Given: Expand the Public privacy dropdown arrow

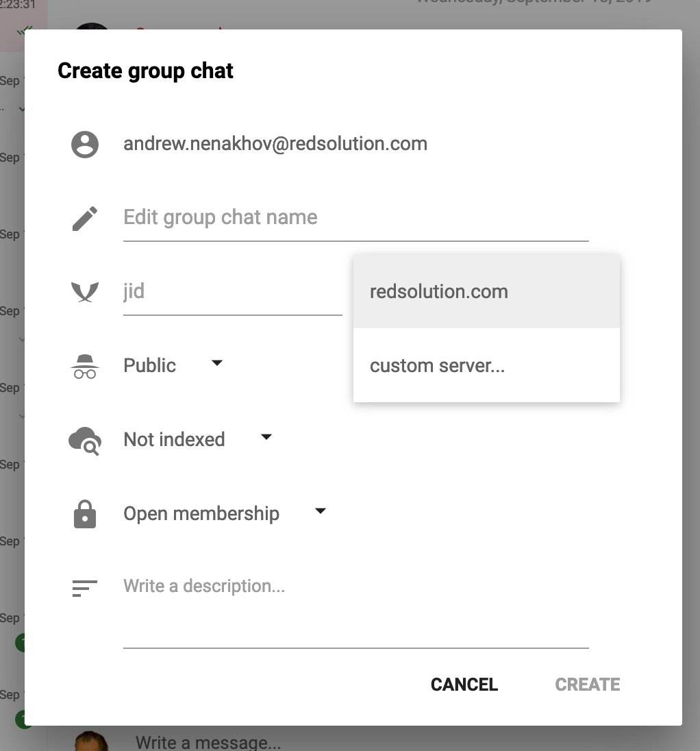Looking at the screenshot, I should point(217,363).
